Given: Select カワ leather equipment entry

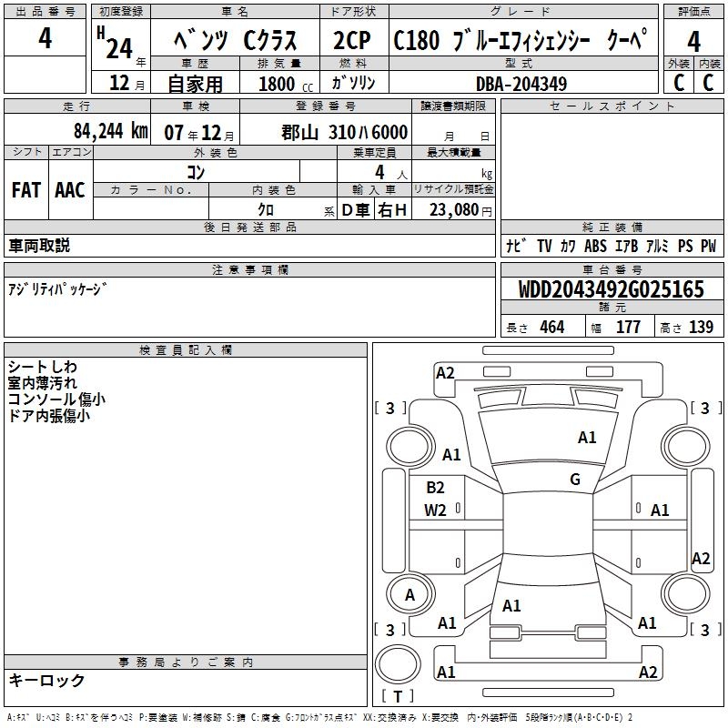Looking at the screenshot, I should [x=568, y=246].
